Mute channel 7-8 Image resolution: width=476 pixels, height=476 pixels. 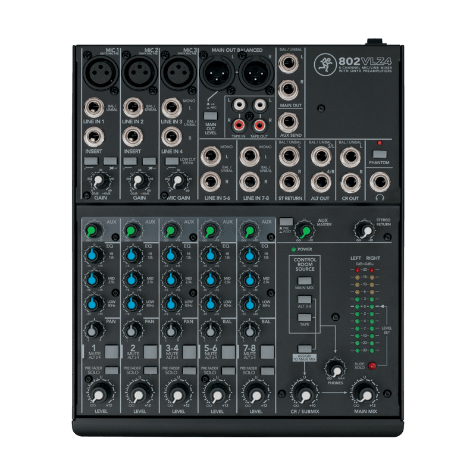pos(267,352)
